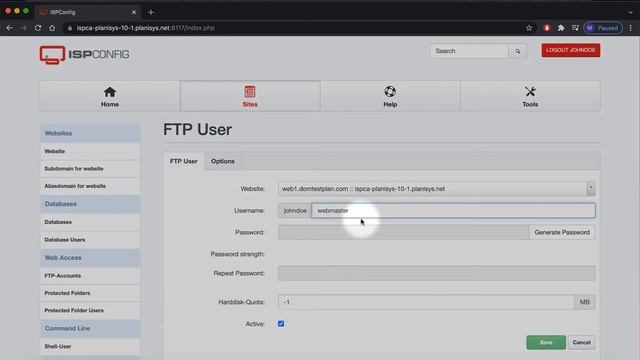Open the media control playlist icon

click(575, 28)
